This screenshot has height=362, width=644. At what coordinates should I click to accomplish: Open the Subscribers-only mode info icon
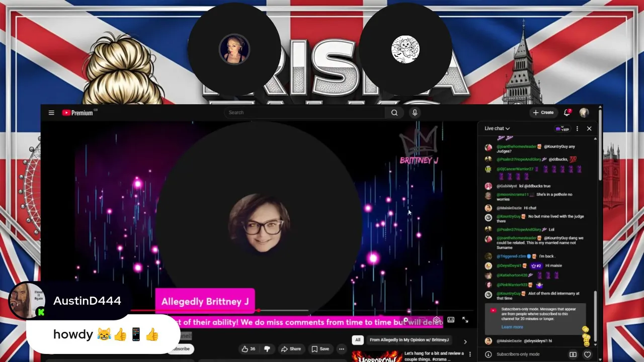tap(488, 354)
